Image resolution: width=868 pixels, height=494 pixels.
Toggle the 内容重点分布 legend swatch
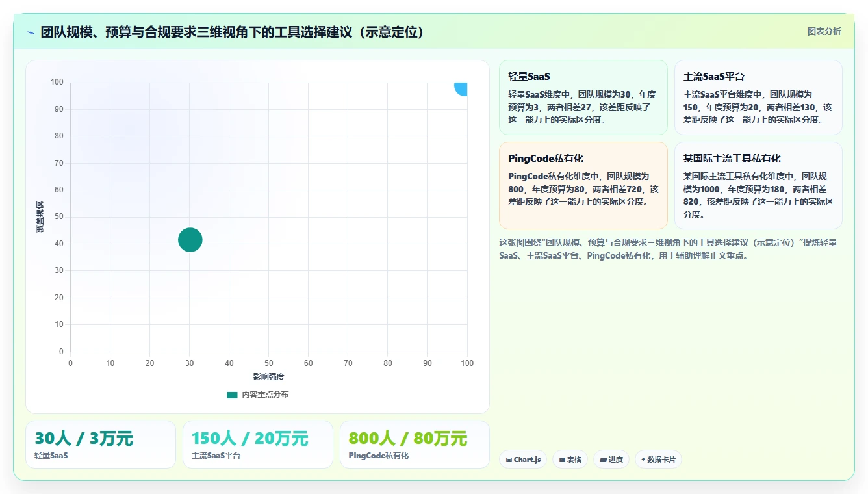232,395
